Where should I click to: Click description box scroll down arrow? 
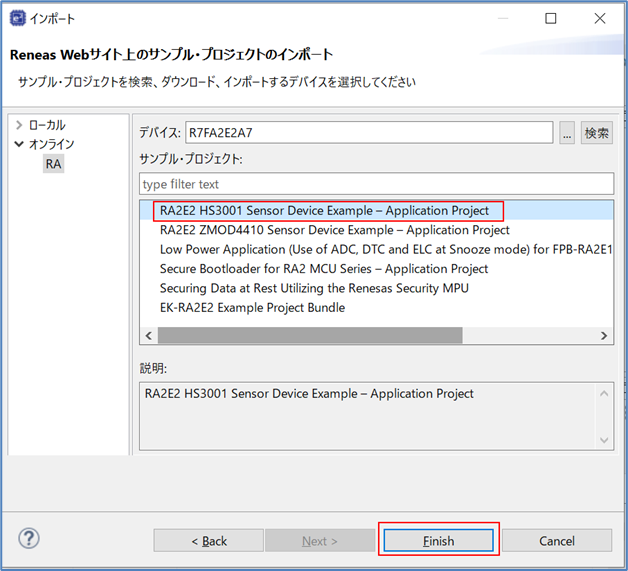click(x=604, y=440)
